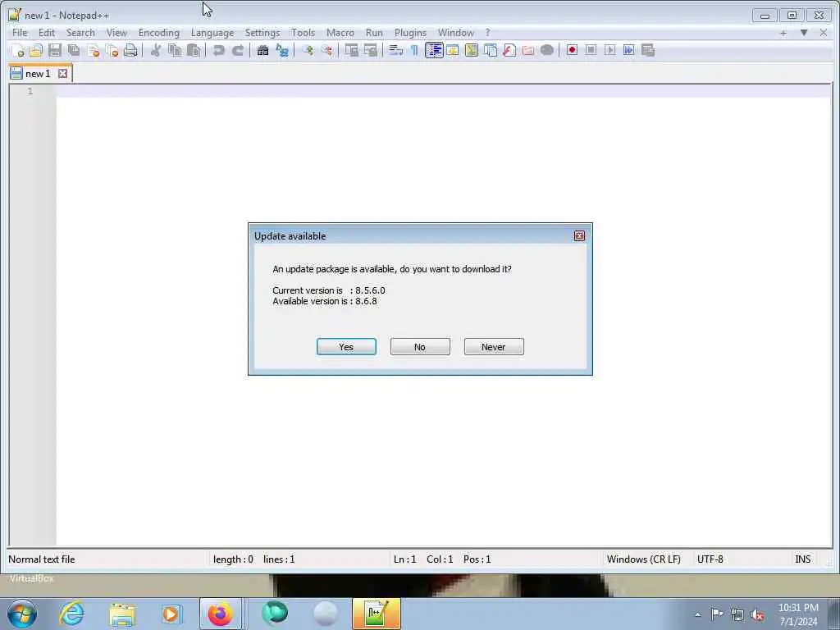The height and width of the screenshot is (630, 840).
Task: Click the Paste toolbar icon
Action: point(194,50)
